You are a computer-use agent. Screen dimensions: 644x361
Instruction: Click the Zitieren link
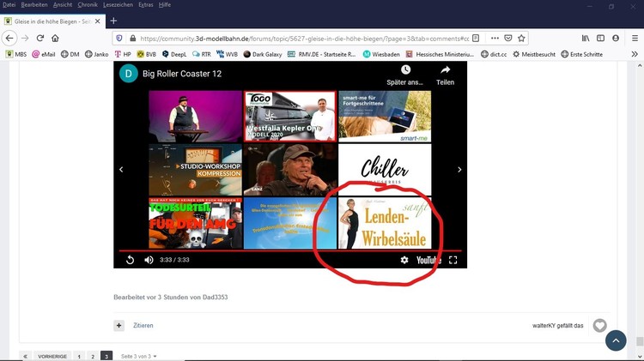[x=143, y=326]
